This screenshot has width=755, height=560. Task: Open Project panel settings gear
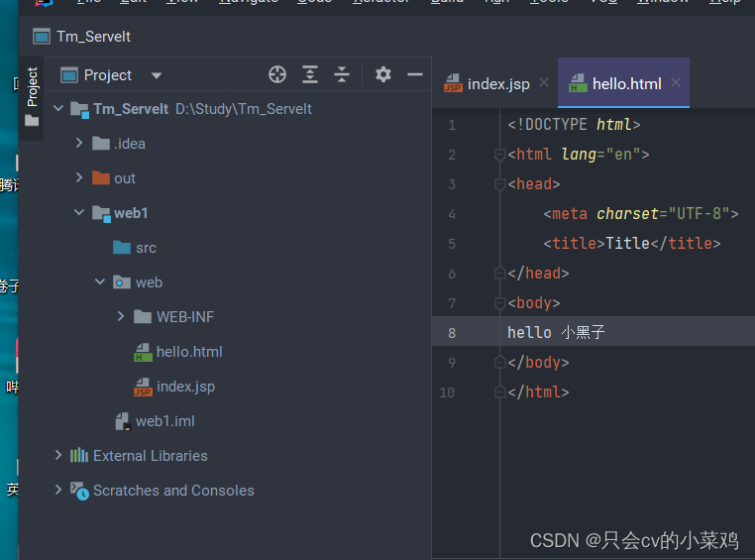383,74
